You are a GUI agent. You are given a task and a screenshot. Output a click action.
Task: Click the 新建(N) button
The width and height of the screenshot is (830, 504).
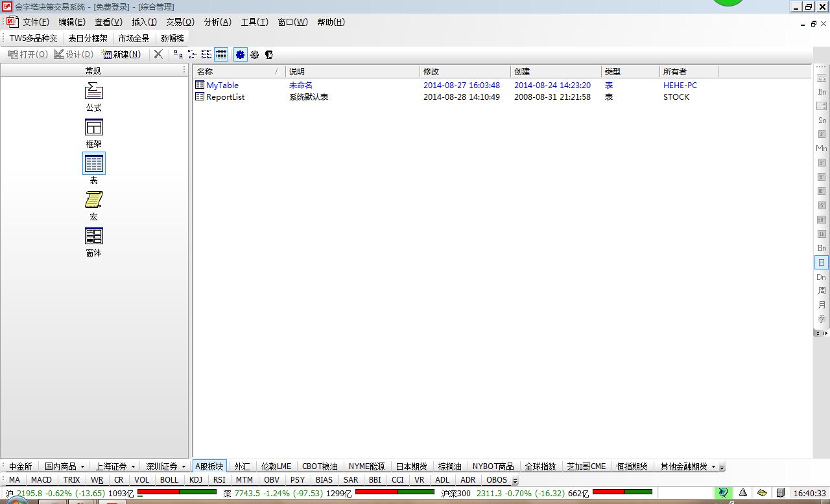121,54
